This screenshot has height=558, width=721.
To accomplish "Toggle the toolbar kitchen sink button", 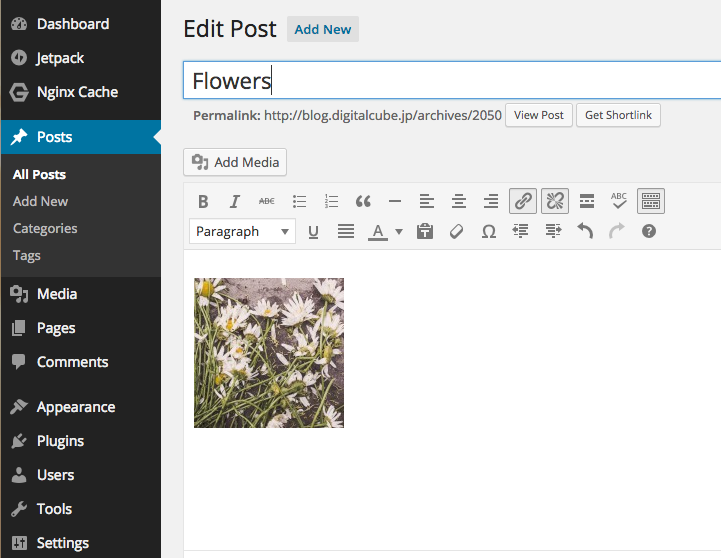I will (x=650, y=201).
